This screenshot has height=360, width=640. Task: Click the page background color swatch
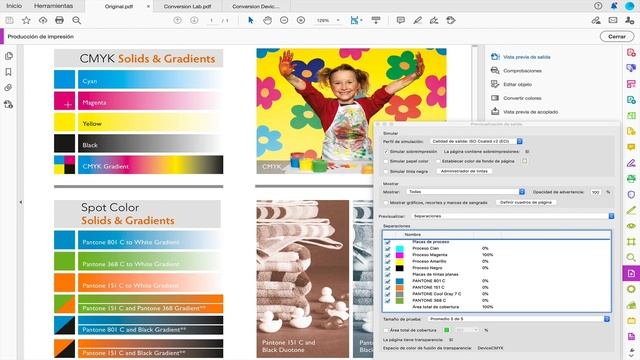(524, 161)
